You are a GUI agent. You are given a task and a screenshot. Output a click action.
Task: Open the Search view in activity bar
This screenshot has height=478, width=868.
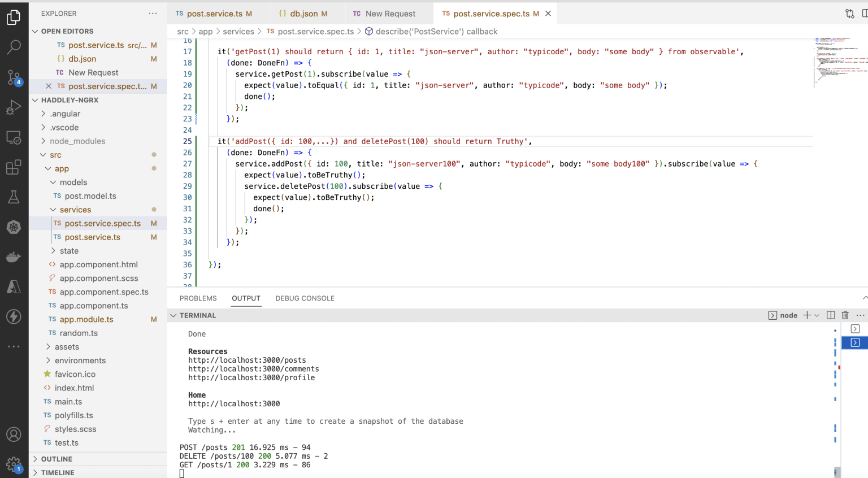coord(14,47)
